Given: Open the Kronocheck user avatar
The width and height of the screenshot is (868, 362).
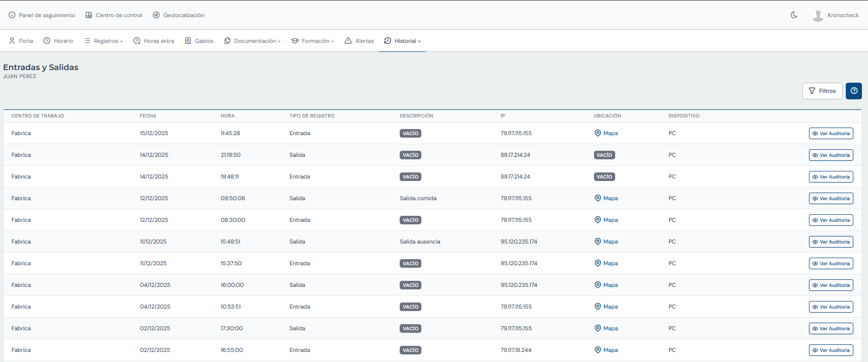Looking at the screenshot, I should point(818,15).
